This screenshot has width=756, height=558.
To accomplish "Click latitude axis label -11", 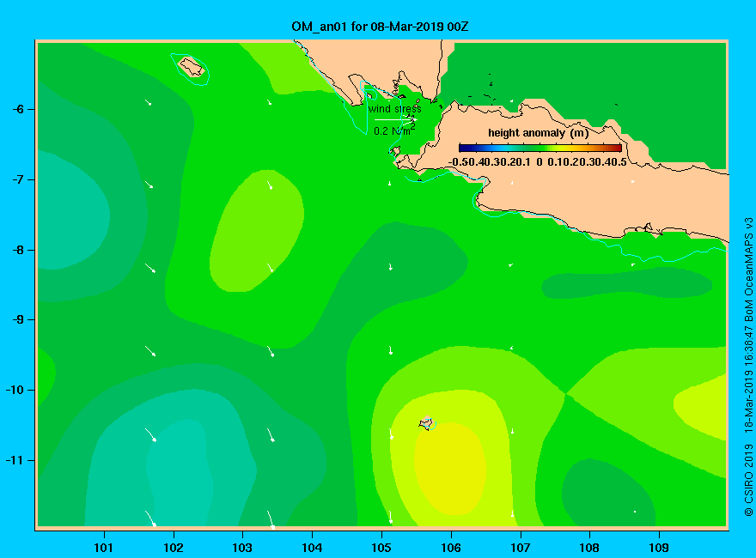I will point(15,460).
